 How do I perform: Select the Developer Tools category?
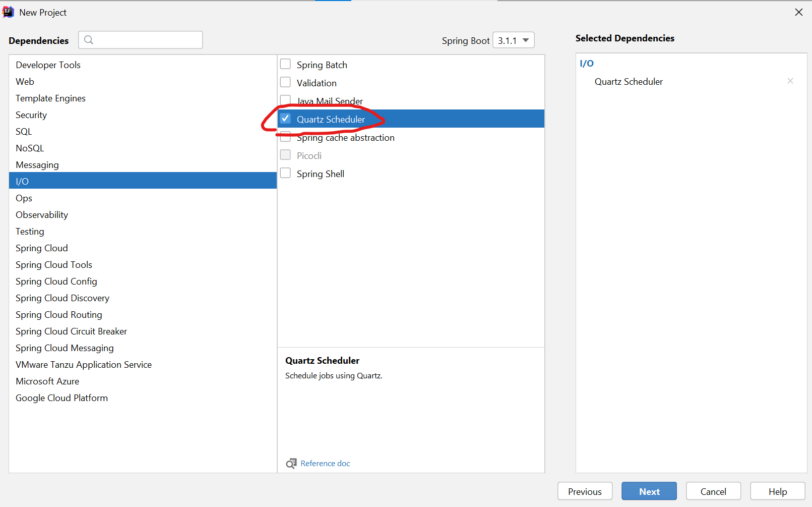click(x=143, y=65)
